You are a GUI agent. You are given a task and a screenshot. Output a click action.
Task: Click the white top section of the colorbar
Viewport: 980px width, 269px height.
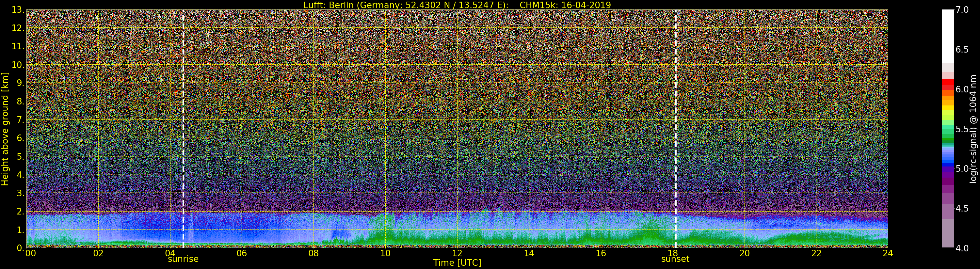(948, 36)
